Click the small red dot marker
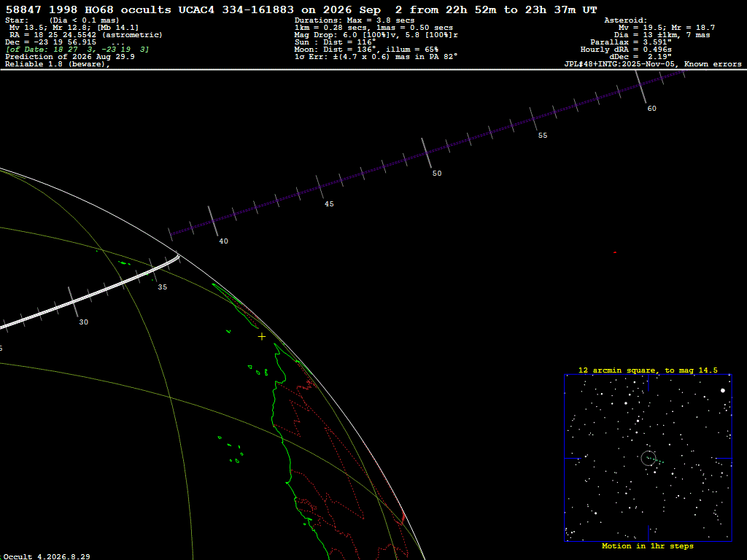Screen dimensions: 747x560 615,252
